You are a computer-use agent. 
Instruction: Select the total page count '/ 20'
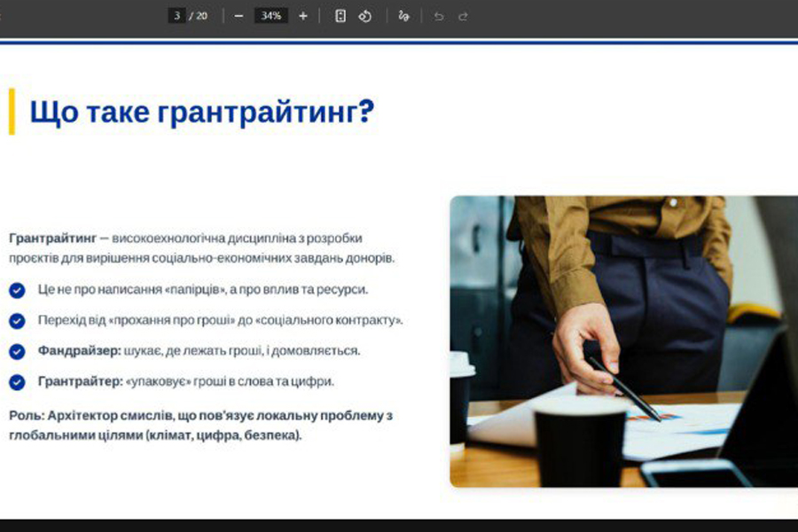click(199, 16)
